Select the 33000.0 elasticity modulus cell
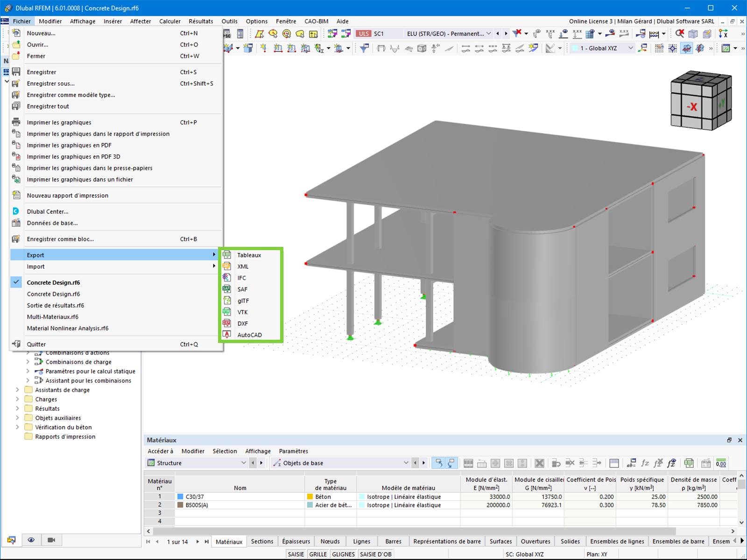This screenshot has height=560, width=747. [x=486, y=497]
